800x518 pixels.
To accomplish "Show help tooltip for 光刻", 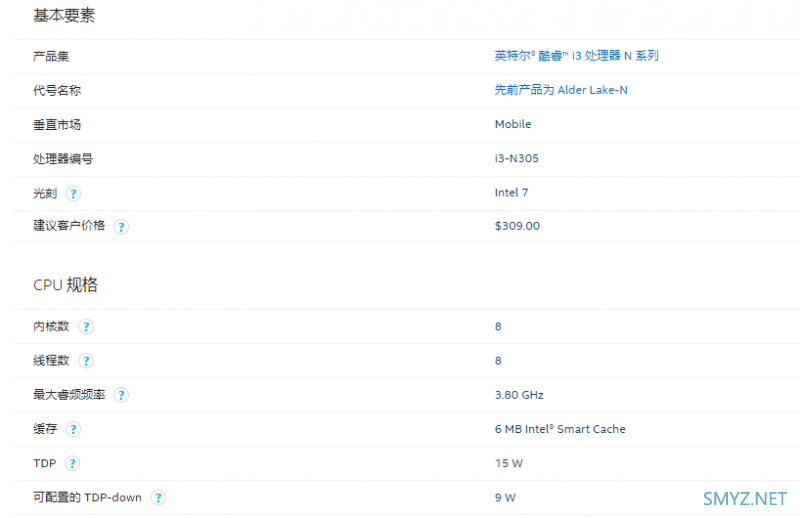I will pos(73,193).
